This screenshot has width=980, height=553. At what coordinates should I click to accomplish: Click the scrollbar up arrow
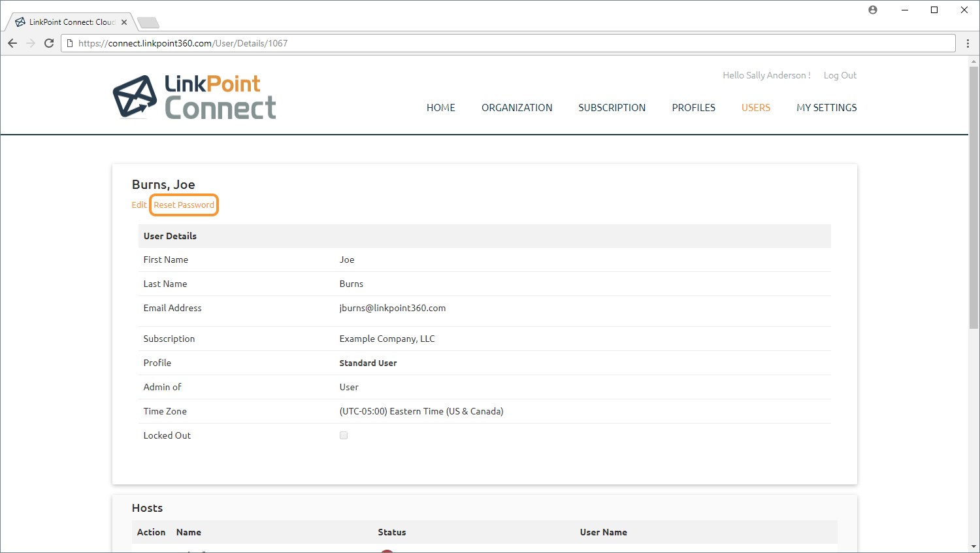[973, 61]
